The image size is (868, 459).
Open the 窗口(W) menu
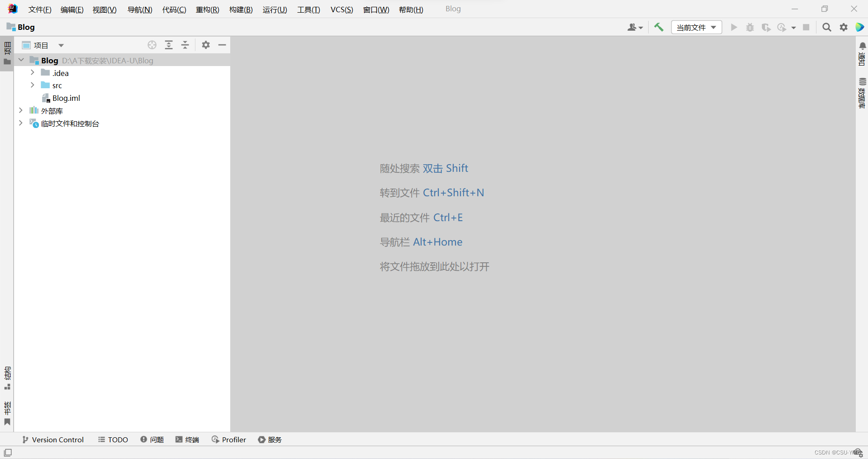[x=376, y=9]
